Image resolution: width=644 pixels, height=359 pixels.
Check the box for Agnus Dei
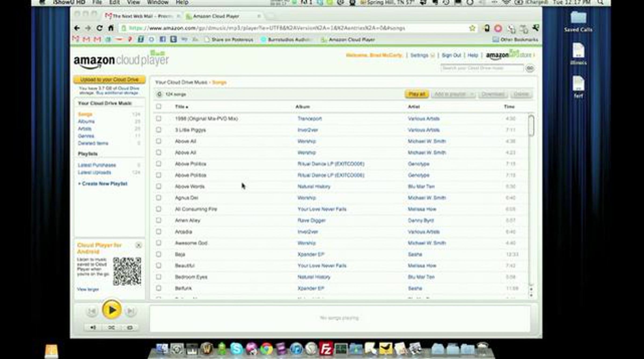(x=159, y=198)
